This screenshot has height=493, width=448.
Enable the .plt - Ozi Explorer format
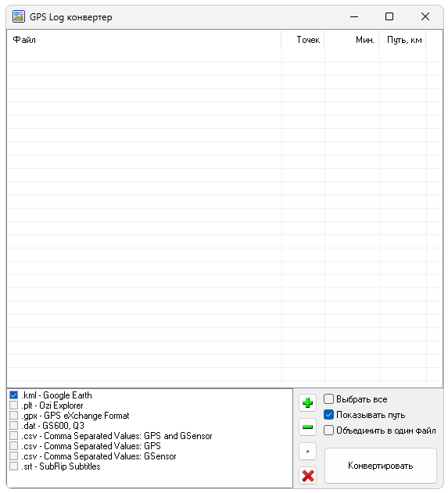14,405
